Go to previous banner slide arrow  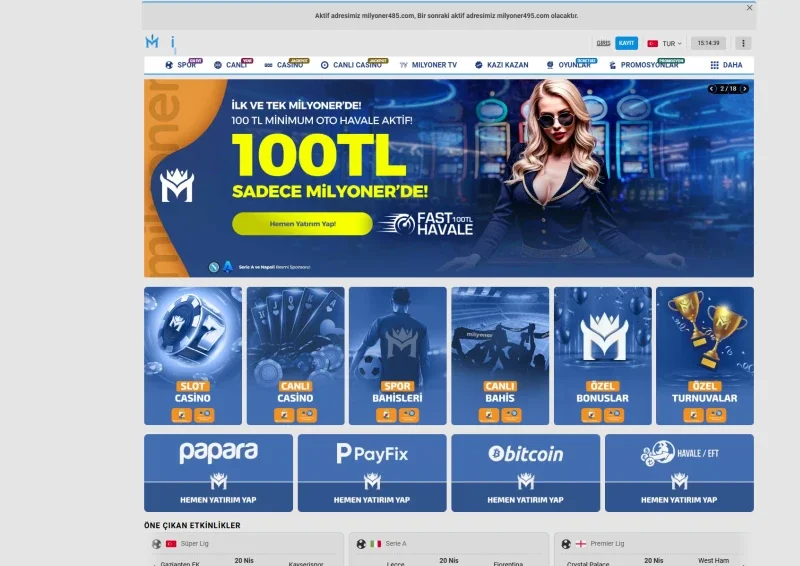[x=712, y=89]
